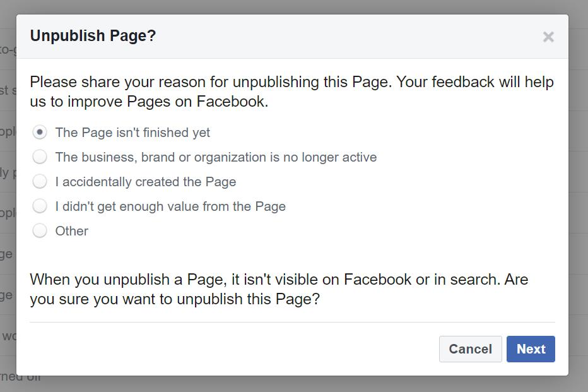588x392 pixels.
Task: Pick the "didn't get enough value" radio button
Action: tap(40, 206)
